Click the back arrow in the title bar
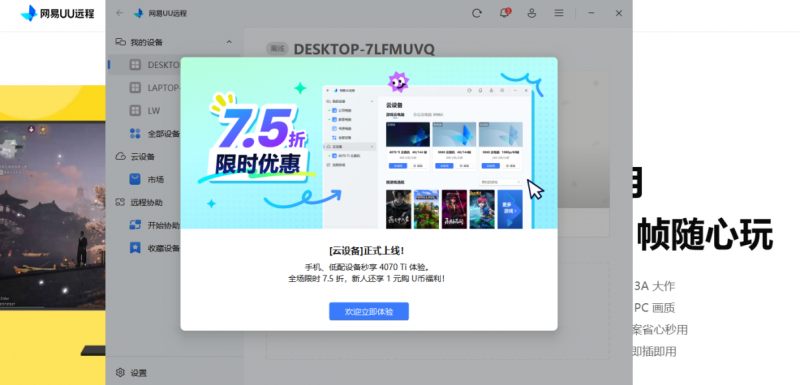The height and width of the screenshot is (385, 800). coord(119,13)
